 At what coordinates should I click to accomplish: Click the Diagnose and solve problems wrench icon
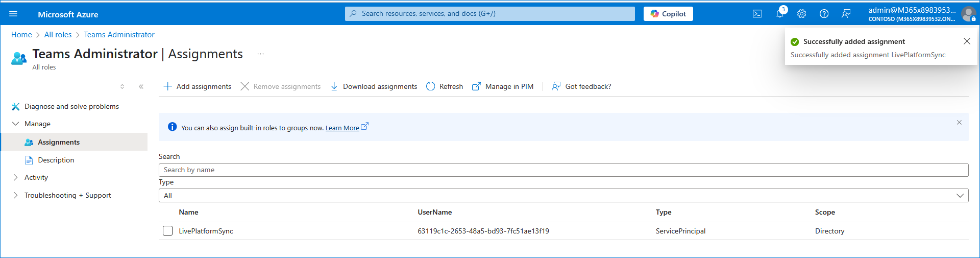pyautogui.click(x=16, y=106)
